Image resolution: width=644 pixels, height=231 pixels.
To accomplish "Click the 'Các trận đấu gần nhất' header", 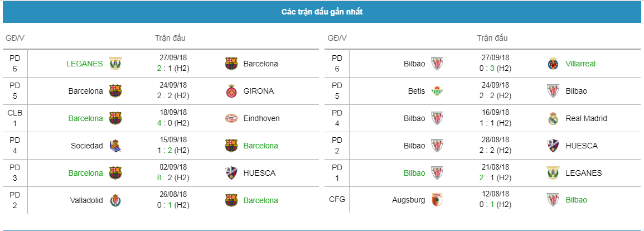I will click(x=322, y=12).
